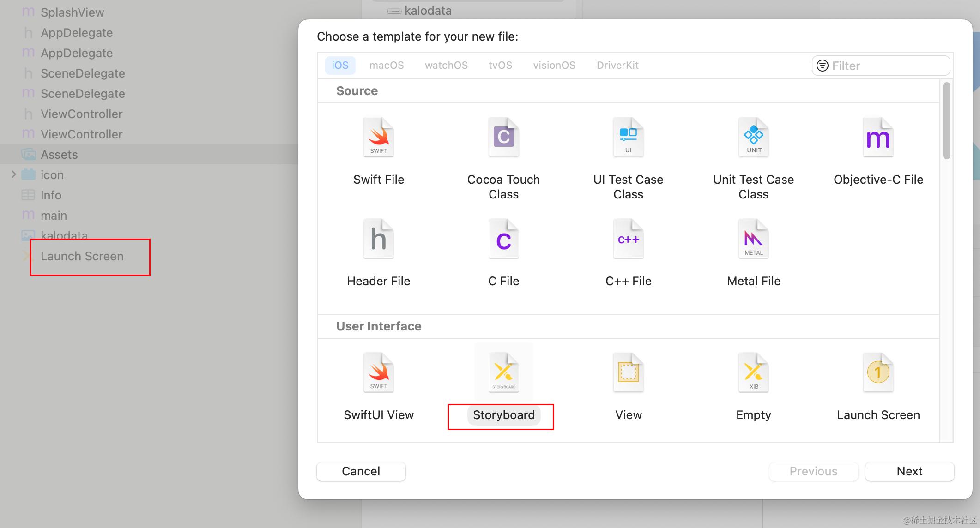The image size is (980, 528).
Task: Pick the Empty XIB template icon
Action: pos(753,373)
